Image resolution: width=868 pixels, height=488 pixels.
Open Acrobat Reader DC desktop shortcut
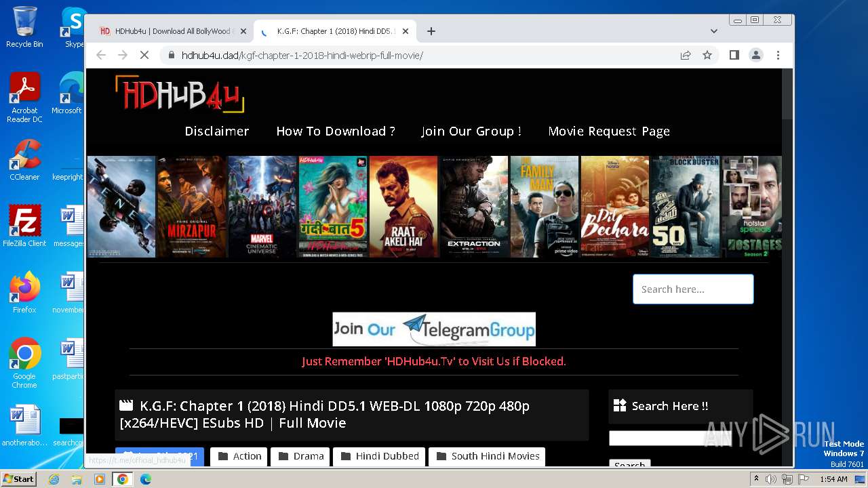click(24, 98)
